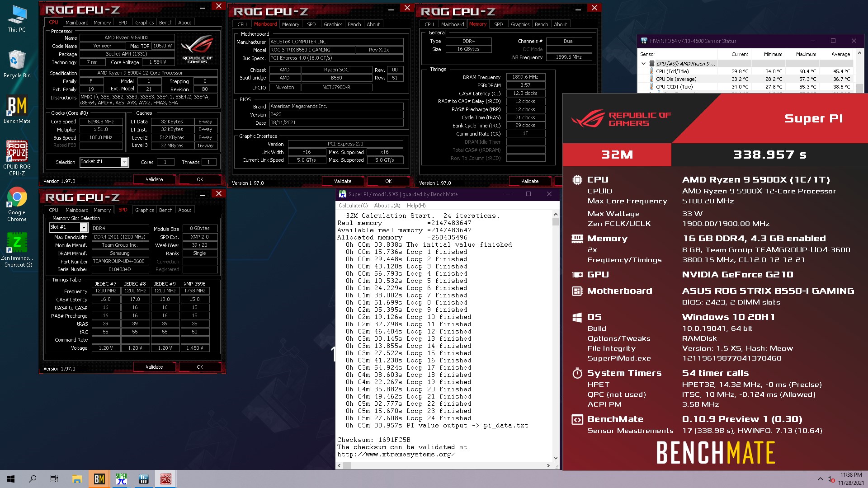The height and width of the screenshot is (488, 868).
Task: Switch to BenchMate taskbar app
Action: [99, 479]
